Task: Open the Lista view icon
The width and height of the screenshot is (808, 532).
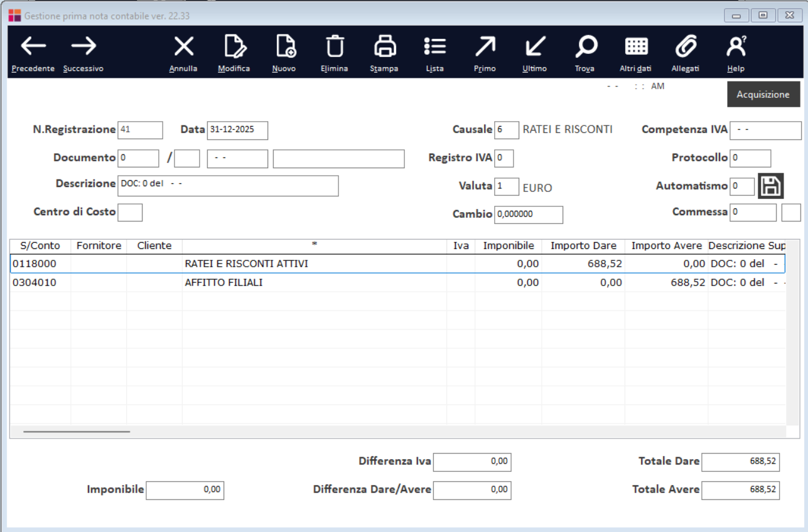Action: (x=434, y=46)
